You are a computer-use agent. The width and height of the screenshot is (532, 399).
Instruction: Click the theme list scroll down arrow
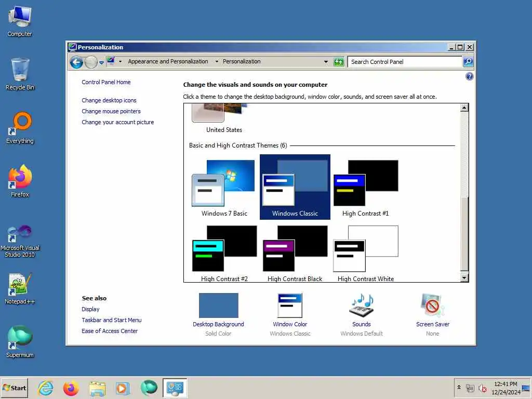[x=464, y=278]
